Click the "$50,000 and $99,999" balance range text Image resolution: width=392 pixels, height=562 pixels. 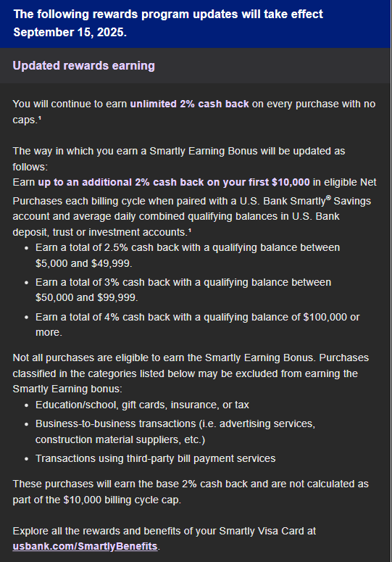tap(87, 297)
